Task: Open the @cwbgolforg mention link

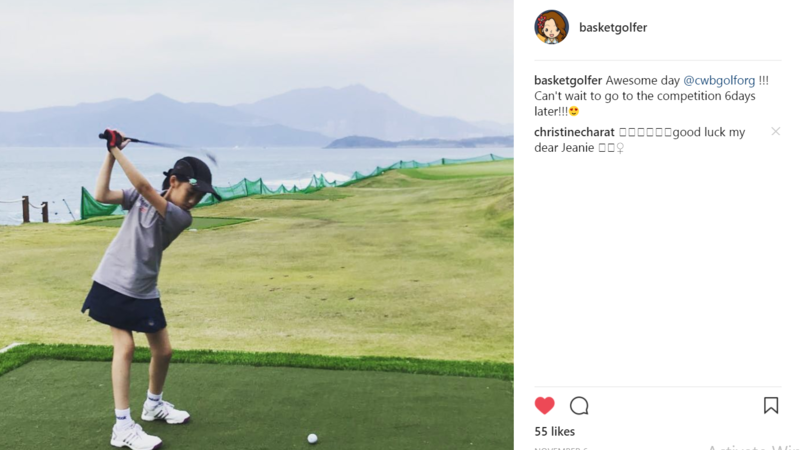Action: [719, 81]
